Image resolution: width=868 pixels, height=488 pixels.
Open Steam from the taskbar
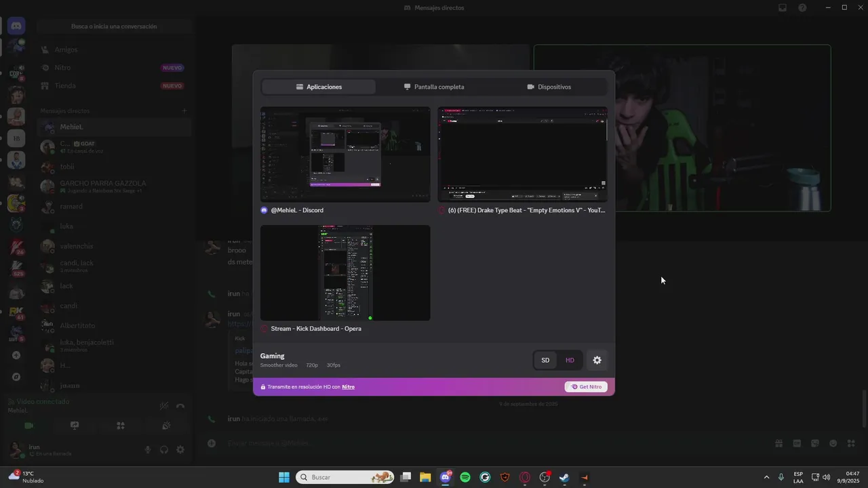(564, 477)
